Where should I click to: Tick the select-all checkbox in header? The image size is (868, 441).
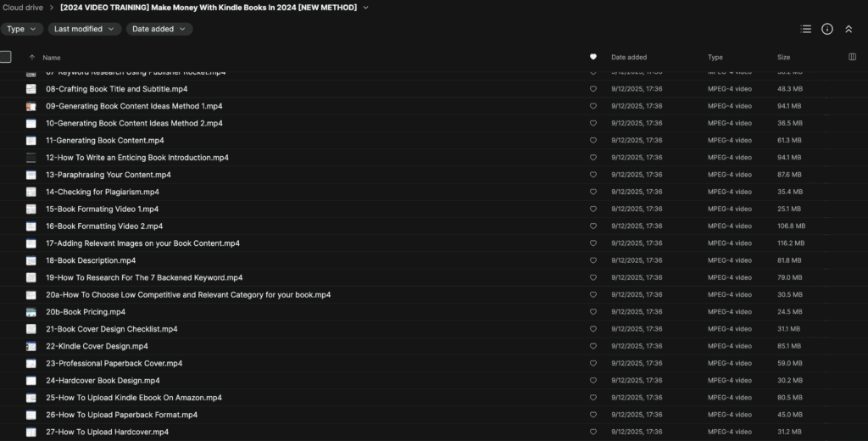pyautogui.click(x=6, y=57)
